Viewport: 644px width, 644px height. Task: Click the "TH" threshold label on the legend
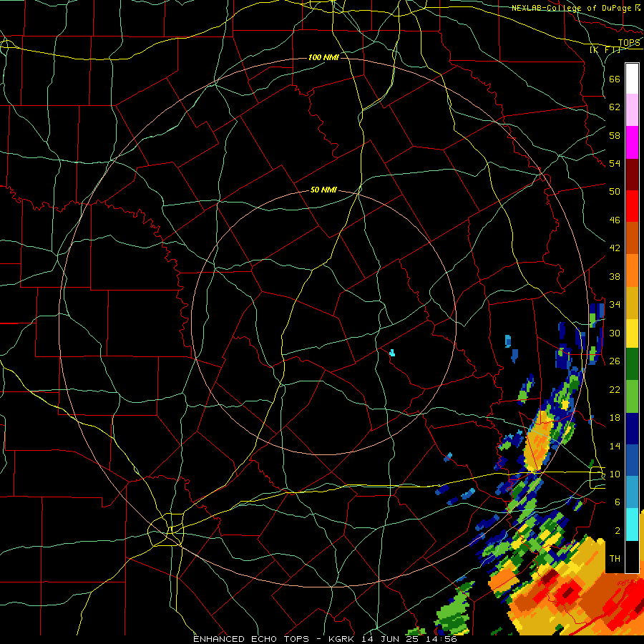pos(615,559)
